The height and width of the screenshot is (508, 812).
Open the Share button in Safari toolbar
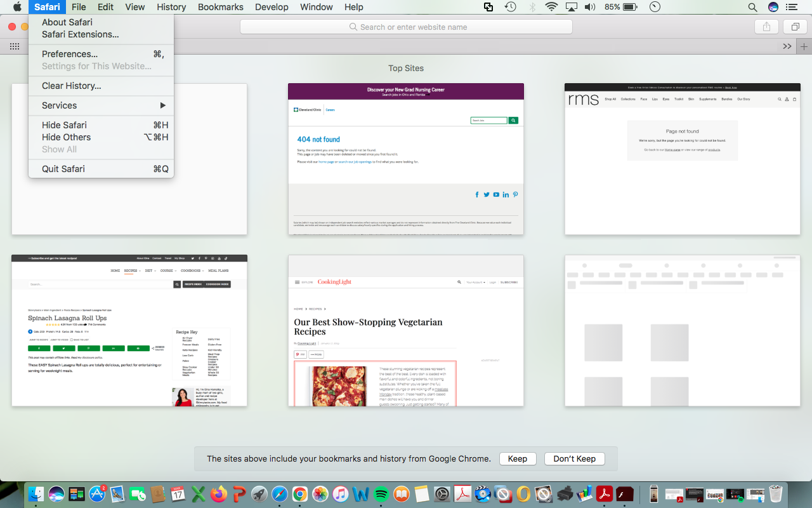[766, 27]
